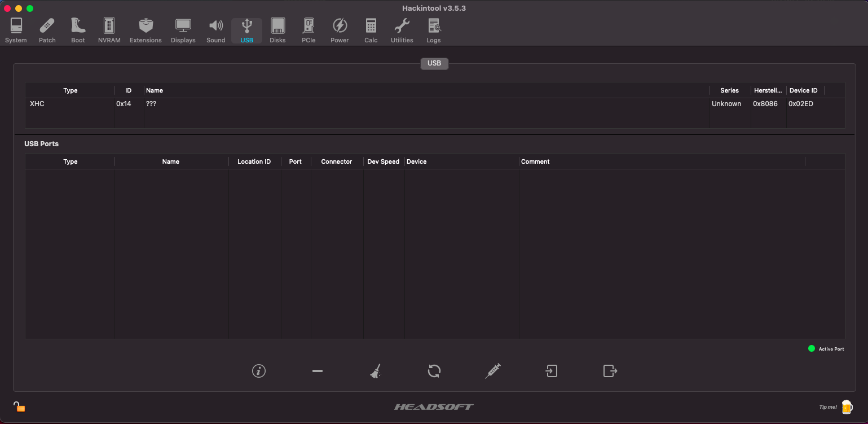The image size is (868, 424).
Task: Click the Location ID column header
Action: pos(254,161)
